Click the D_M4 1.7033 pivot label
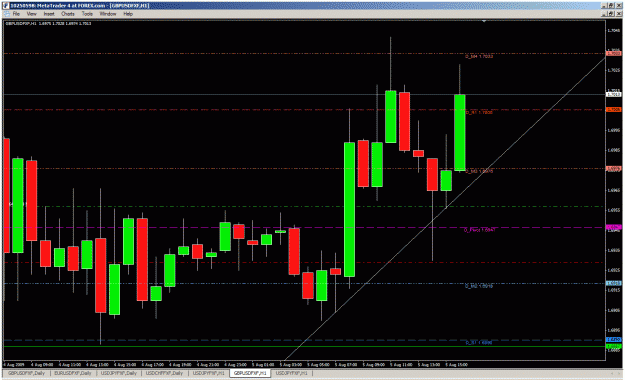 click(x=479, y=57)
